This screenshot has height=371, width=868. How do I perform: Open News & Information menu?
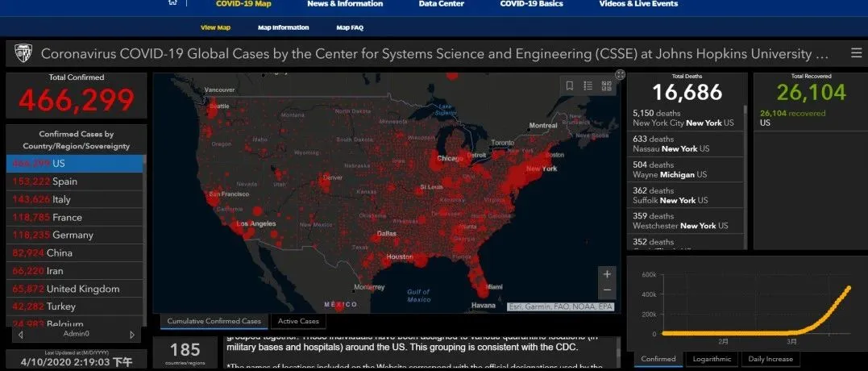click(345, 4)
